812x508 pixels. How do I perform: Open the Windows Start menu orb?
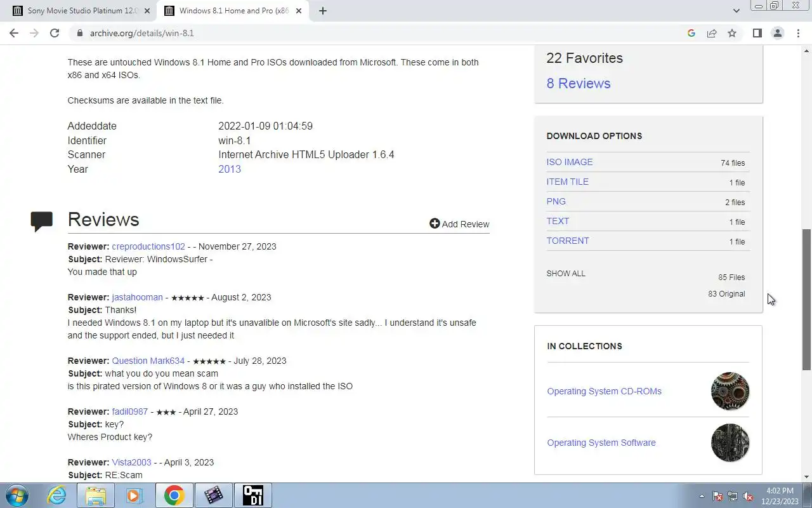click(x=16, y=495)
